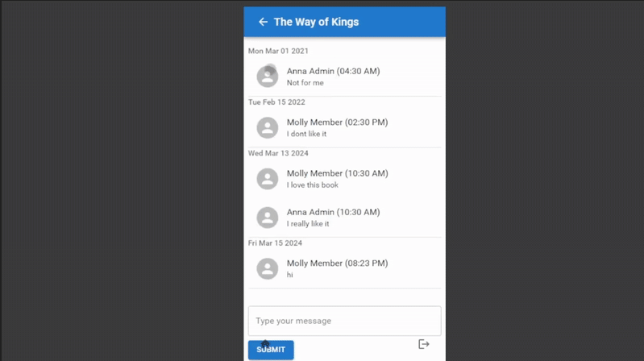
Task: Click the logout icon at bottom right
Action: (x=424, y=344)
